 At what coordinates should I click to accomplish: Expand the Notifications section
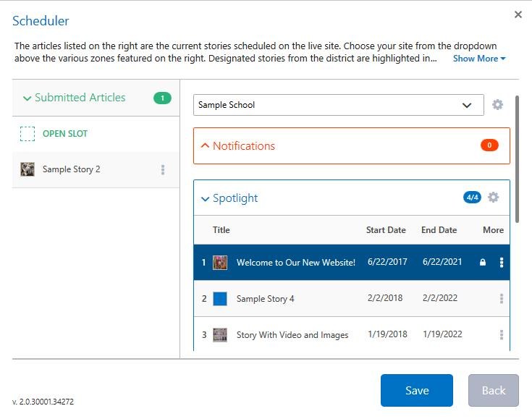tap(206, 146)
